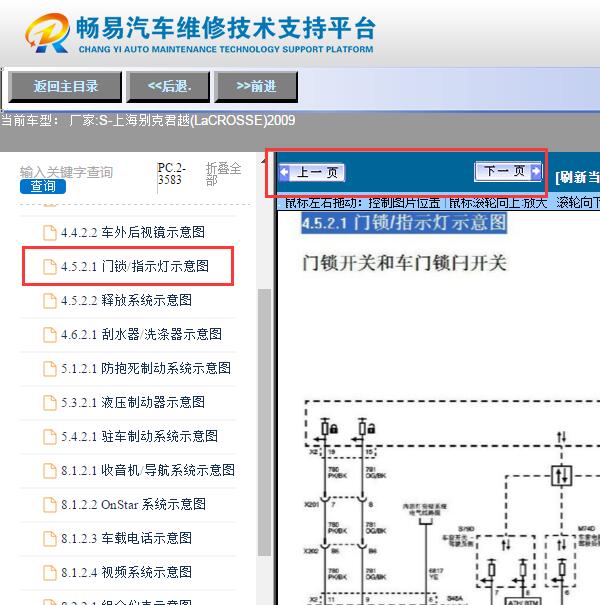This screenshot has width=600, height=605.
Task: Open 4.5.2.1 门锁/指示灯示意图
Action: pos(135,266)
